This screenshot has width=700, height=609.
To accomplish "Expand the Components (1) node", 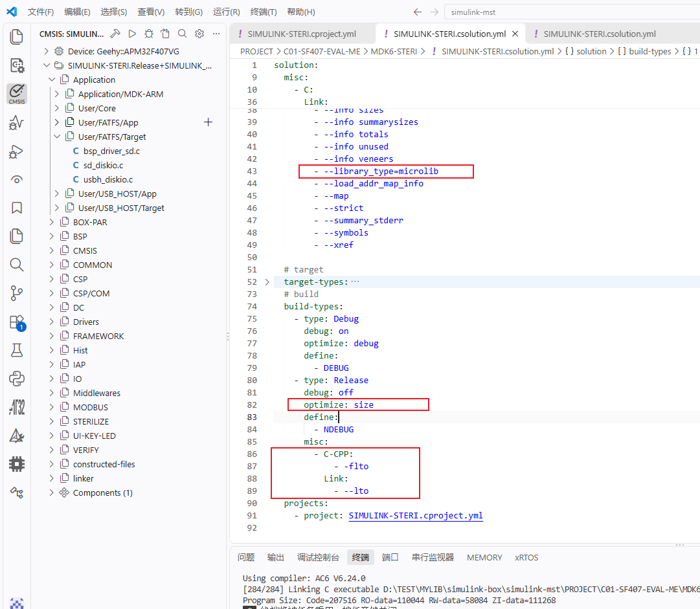I will point(51,493).
